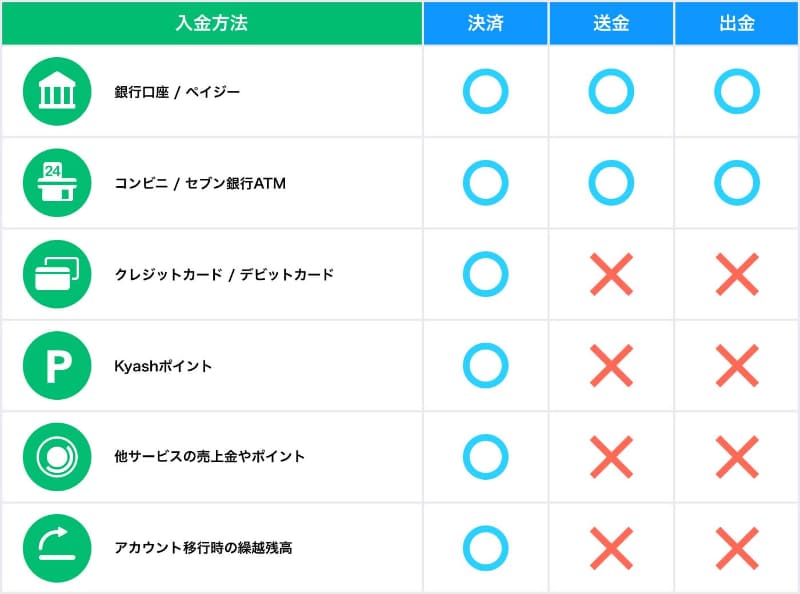Click the 銀行口座 / ペイジー label
Image resolution: width=800 pixels, height=594 pixels.
177,92
